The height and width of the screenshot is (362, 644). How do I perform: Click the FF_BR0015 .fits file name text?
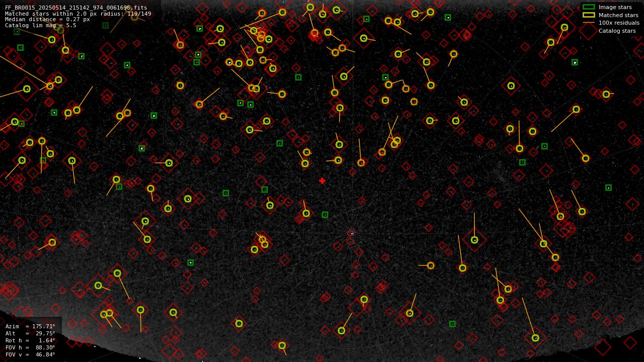tap(76, 8)
